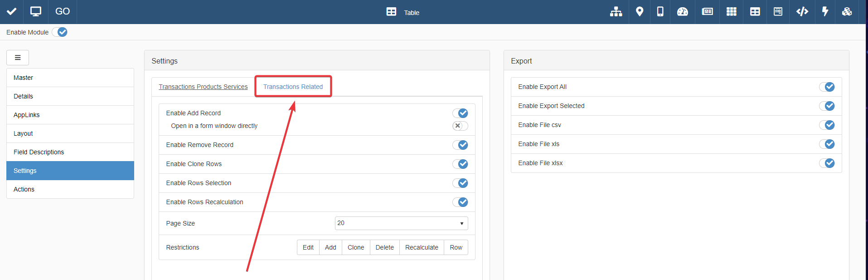This screenshot has width=868, height=280.
Task: Turn on Open in a form window directly
Action: pyautogui.click(x=460, y=126)
